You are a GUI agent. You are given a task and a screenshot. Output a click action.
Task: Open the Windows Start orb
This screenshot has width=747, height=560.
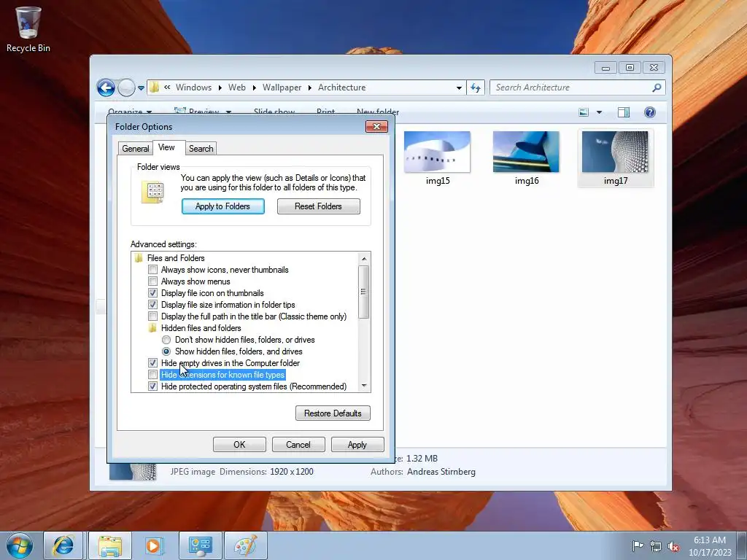20,545
